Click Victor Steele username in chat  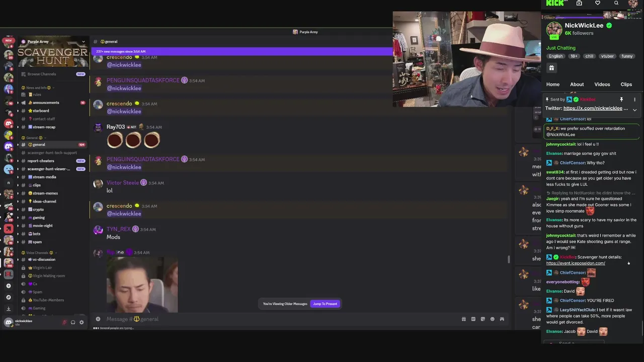pos(123,183)
